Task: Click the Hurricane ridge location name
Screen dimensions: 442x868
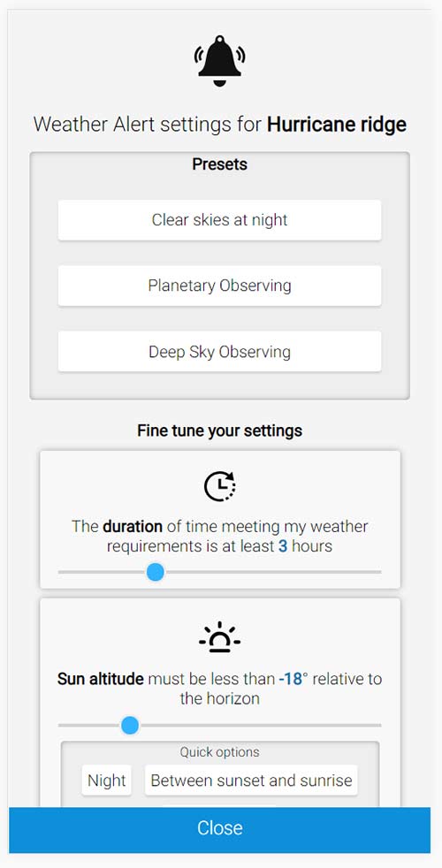Action: 337,125
